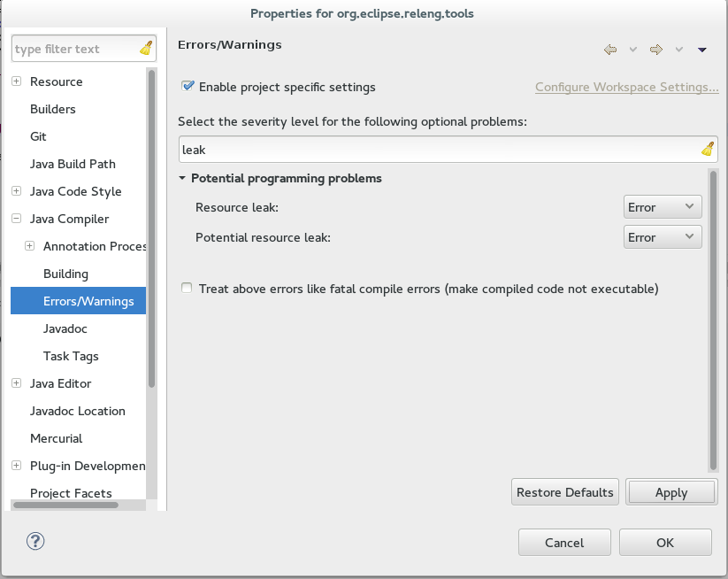Click Restore Defaults button
This screenshot has width=728, height=579.
[x=565, y=492]
